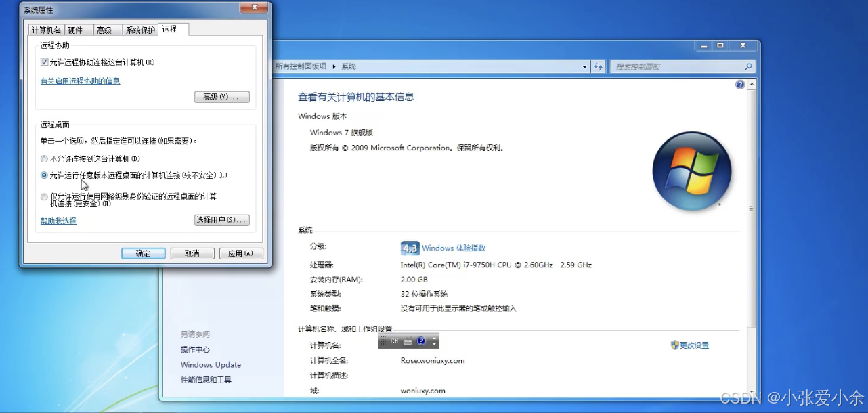Viewport: 868px width, 413px height.
Task: Click the 应用(A) button
Action: (241, 253)
